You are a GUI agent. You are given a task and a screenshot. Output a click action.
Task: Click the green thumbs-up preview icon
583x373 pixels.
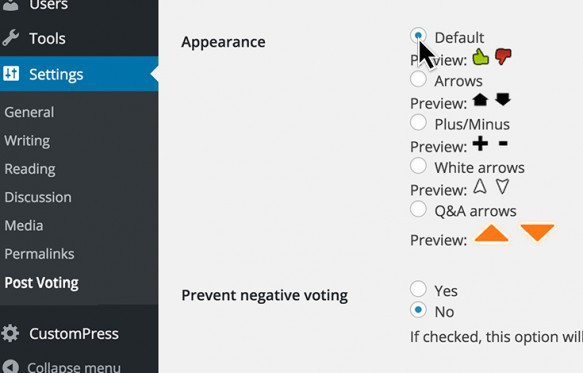tap(480, 57)
